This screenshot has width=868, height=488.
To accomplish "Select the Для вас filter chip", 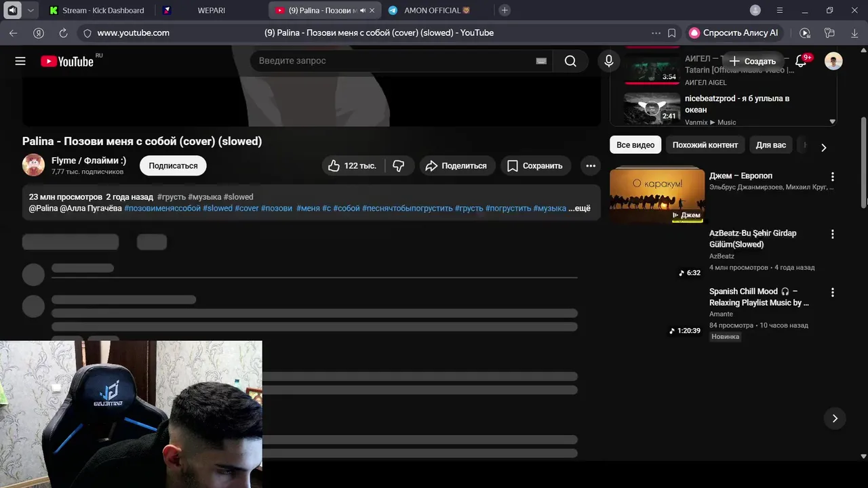I will click(771, 145).
